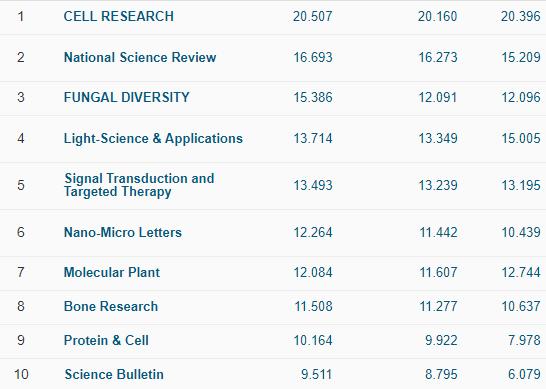Open the FUNGAL DIVERSITY journal link

coord(126,97)
